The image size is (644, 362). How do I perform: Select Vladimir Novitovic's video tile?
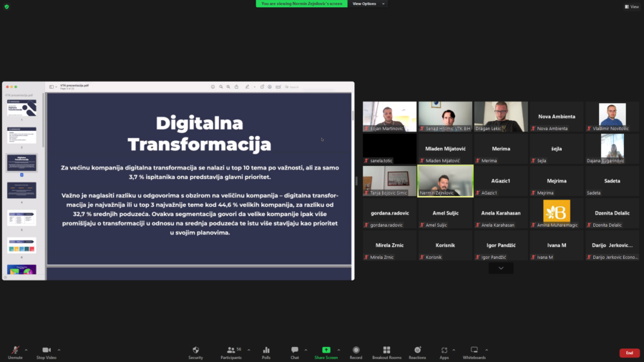coord(613,117)
